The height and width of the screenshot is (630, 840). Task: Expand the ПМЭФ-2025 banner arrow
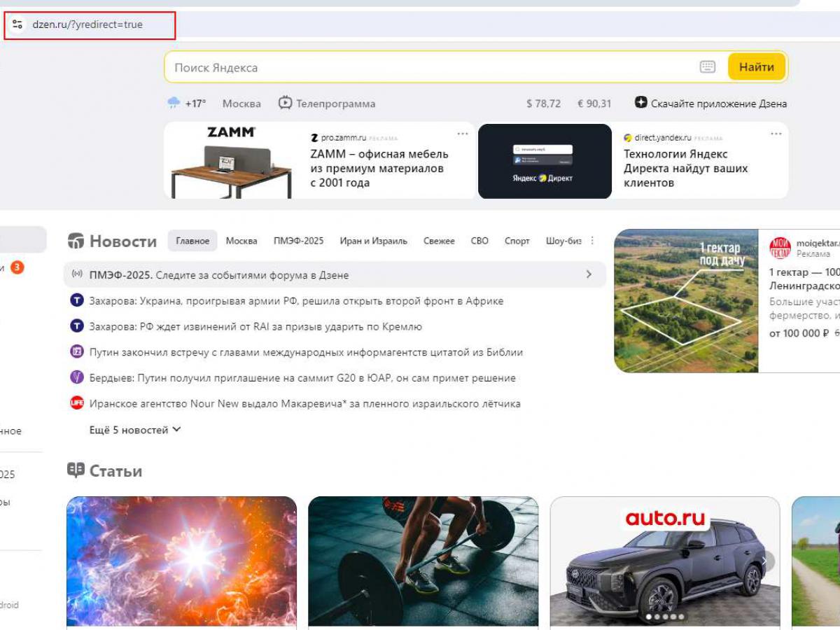point(589,274)
